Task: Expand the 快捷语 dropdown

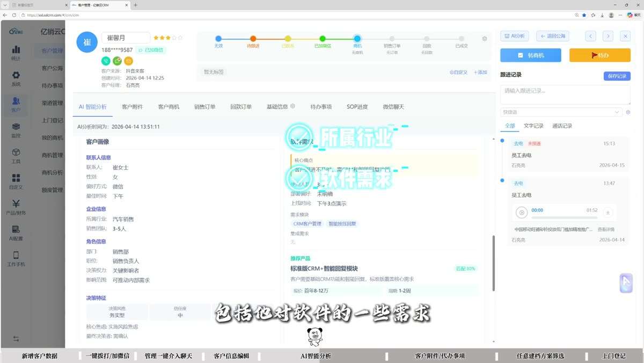Action: click(x=561, y=112)
